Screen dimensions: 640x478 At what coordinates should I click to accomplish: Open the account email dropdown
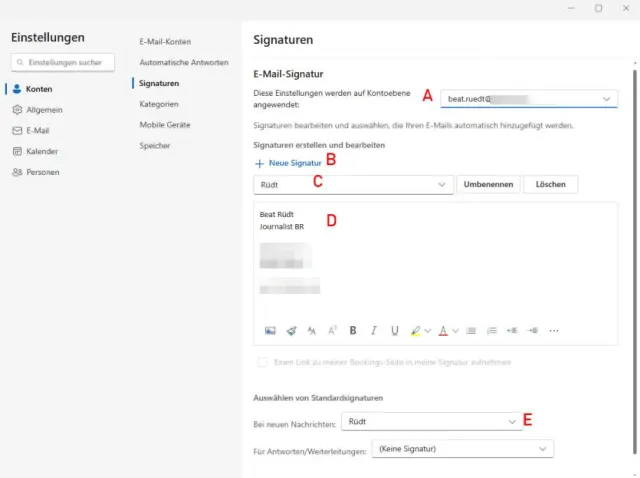pyautogui.click(x=529, y=99)
